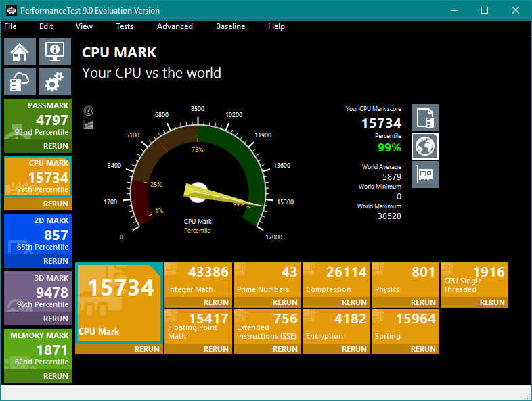This screenshot has height=401, width=532.
Task: Select the PassMark 4797 score tile
Action: 38,119
